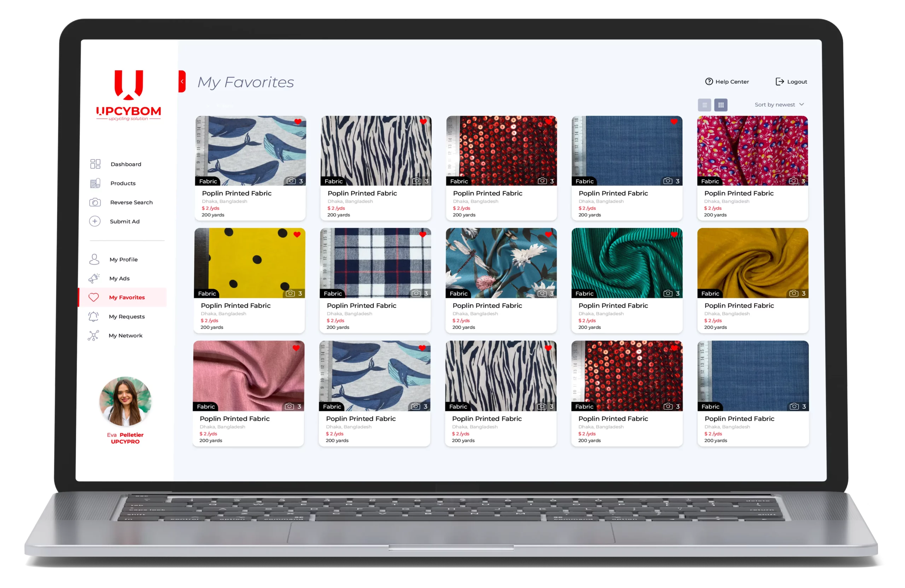Select My Favorites in the sidebar
The height and width of the screenshot is (588, 905).
pyautogui.click(x=127, y=297)
